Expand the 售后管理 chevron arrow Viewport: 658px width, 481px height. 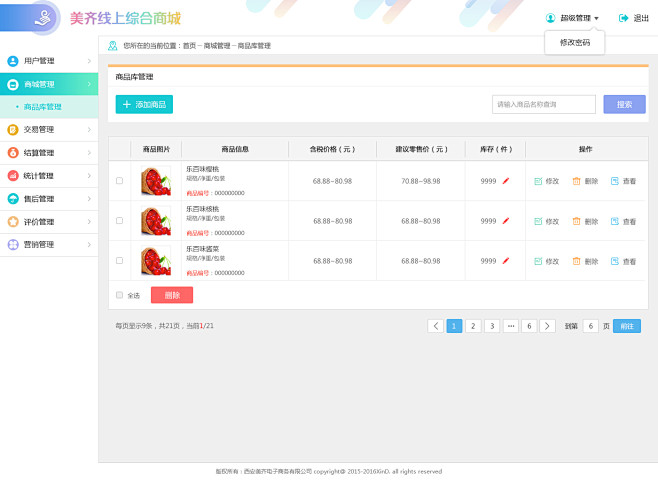(89, 199)
